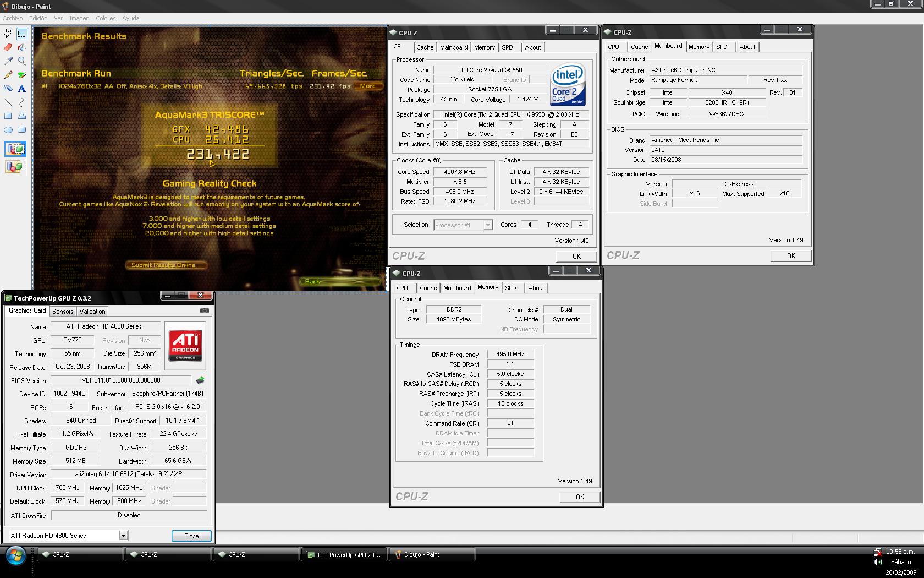Pick the straight Line tool

coord(8,102)
